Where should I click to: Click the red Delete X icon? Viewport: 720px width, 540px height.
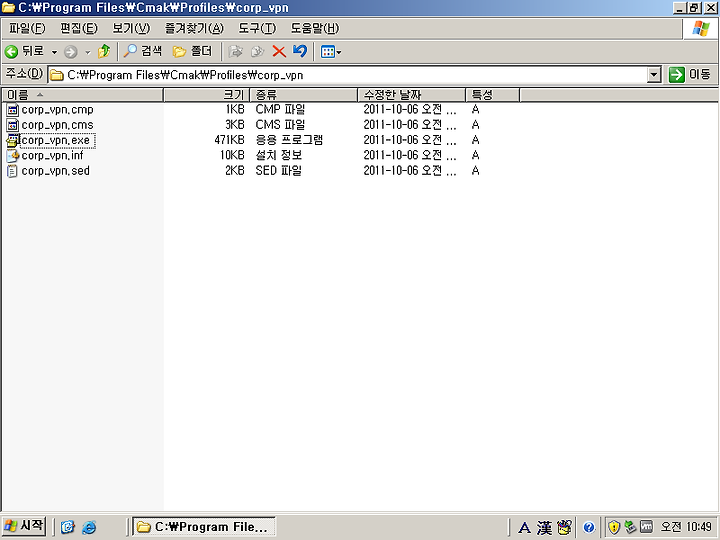[279, 51]
